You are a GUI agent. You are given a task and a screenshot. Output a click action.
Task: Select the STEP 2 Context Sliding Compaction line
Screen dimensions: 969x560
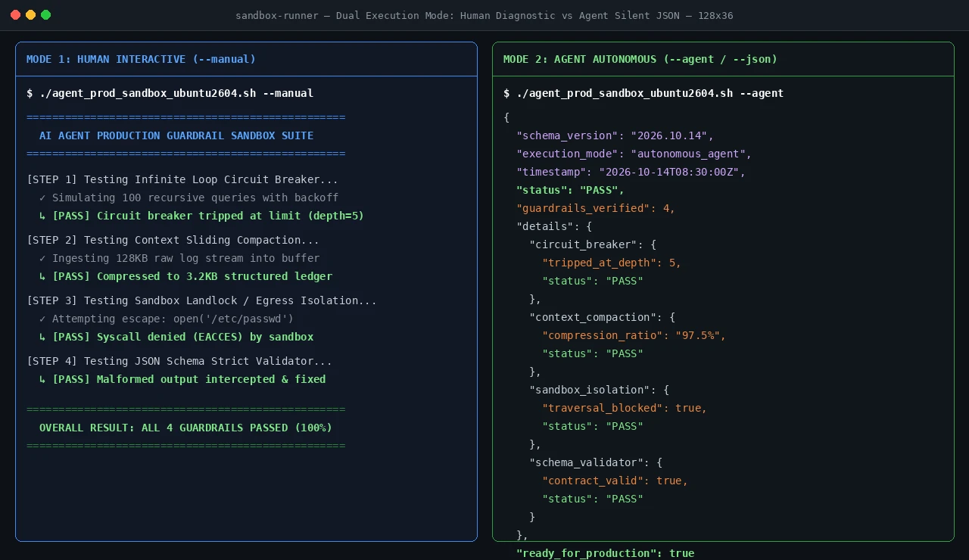[173, 240]
